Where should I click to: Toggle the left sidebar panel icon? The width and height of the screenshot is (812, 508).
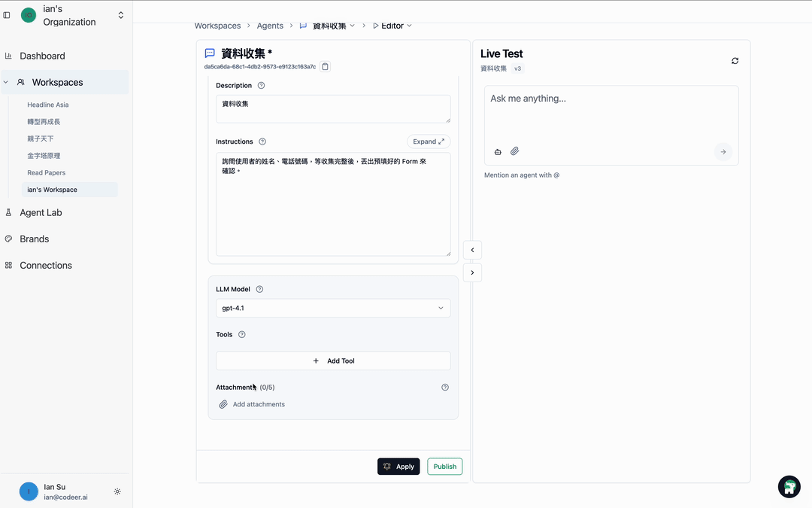point(7,15)
